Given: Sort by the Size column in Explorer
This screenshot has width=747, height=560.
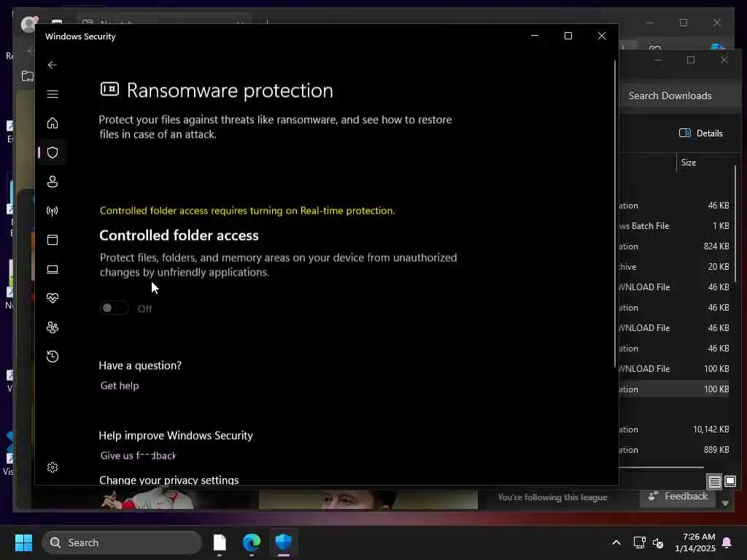Looking at the screenshot, I should tap(689, 163).
